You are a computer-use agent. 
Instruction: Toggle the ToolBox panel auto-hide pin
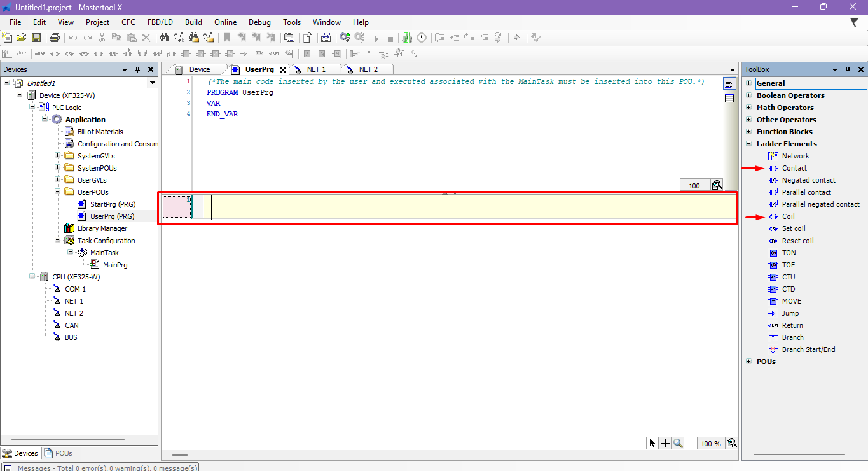pos(848,69)
